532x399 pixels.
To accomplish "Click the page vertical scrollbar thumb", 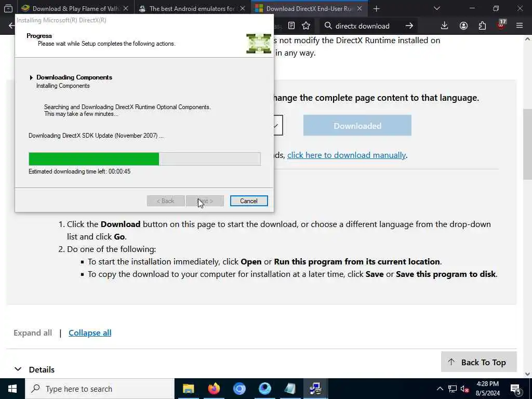I will click(x=527, y=144).
